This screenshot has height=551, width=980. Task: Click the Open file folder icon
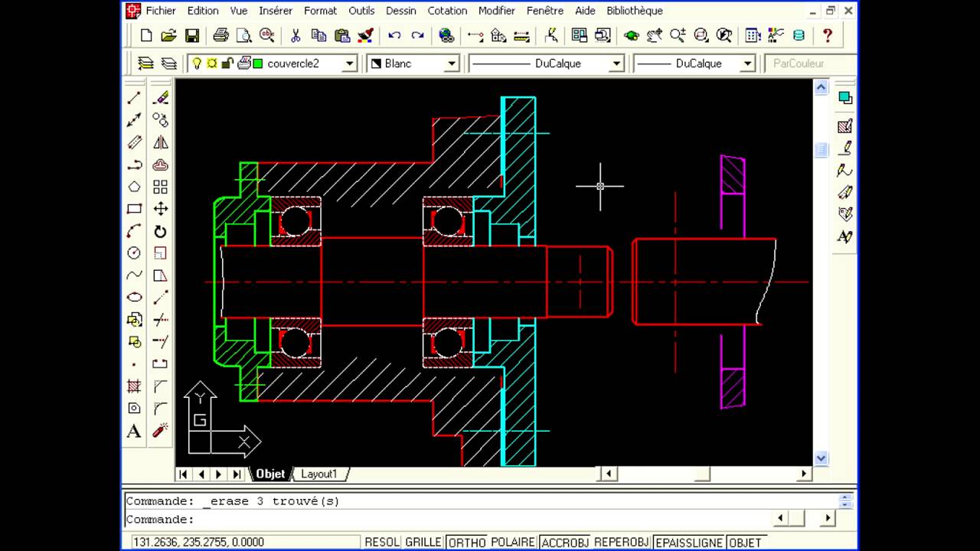169,35
